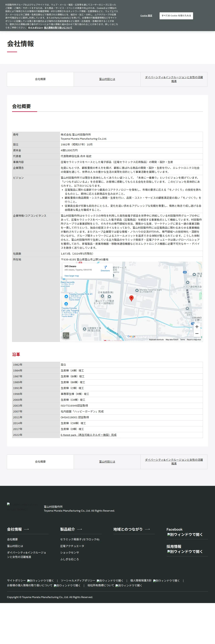
Task: Select 会社概要 tab in upper tab bar
Action: 40,79
